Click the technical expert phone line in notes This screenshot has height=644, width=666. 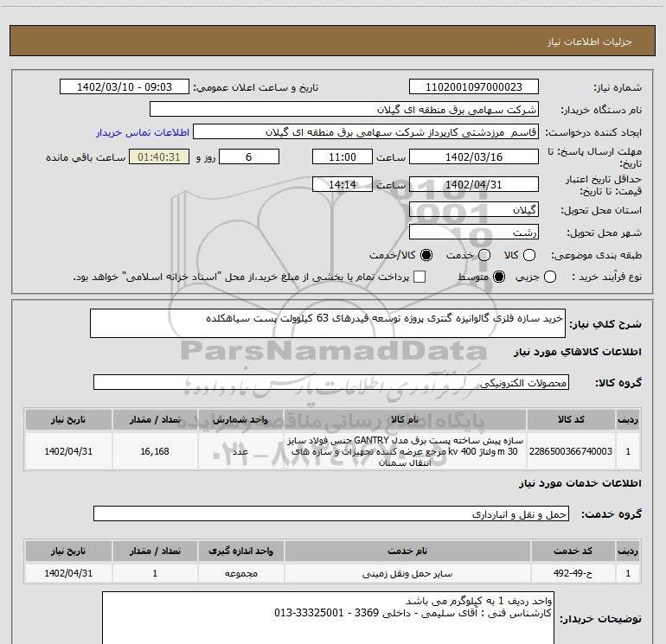click(413, 613)
